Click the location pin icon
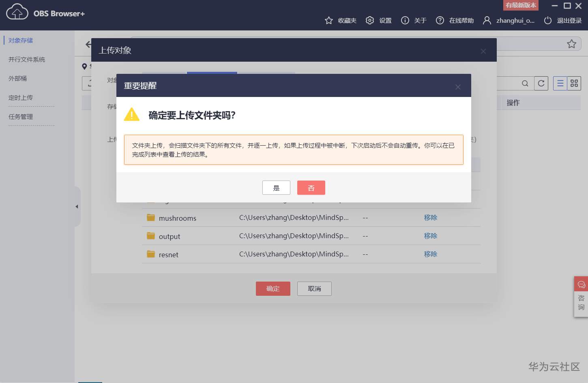The image size is (588, 383). (x=84, y=66)
